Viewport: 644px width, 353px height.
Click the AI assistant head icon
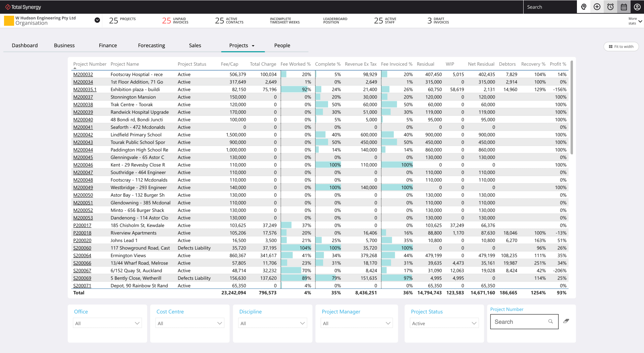coord(584,7)
